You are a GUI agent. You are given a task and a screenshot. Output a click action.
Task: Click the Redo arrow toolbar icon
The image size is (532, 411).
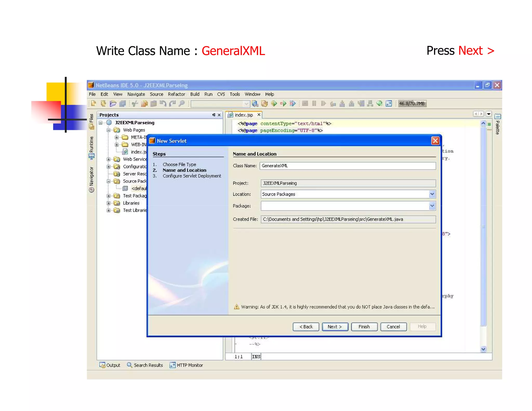[172, 104]
